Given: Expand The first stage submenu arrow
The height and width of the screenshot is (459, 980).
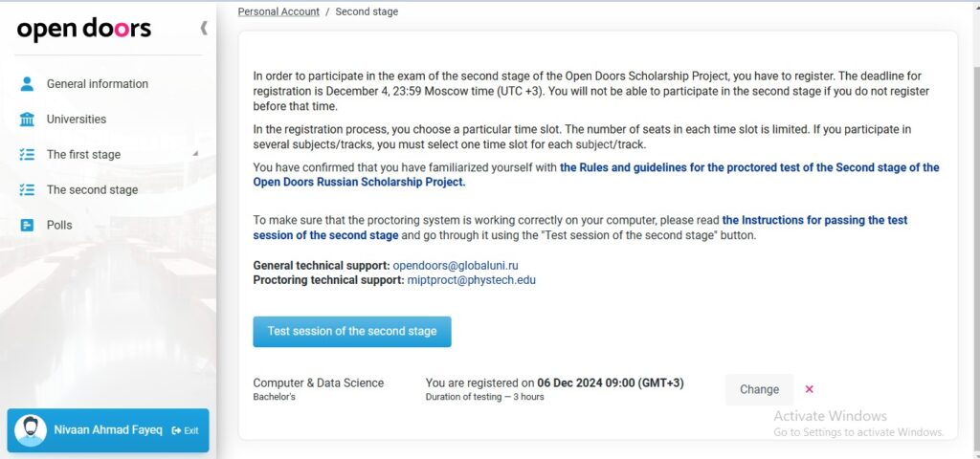Looking at the screenshot, I should pyautogui.click(x=195, y=153).
